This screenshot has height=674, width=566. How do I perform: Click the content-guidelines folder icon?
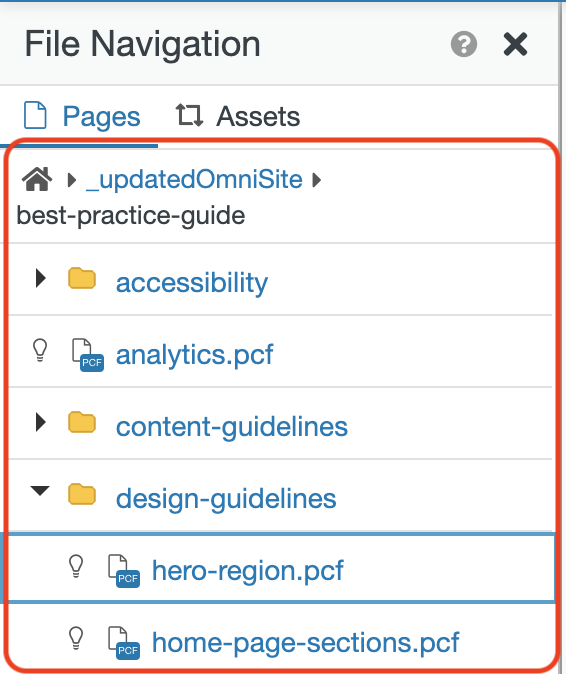[x=82, y=422]
